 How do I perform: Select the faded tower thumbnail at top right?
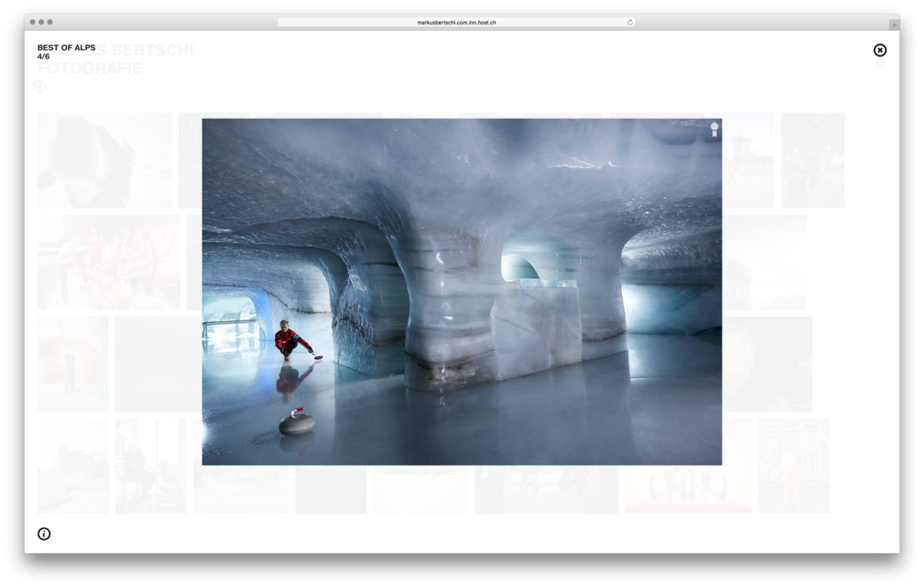click(748, 160)
